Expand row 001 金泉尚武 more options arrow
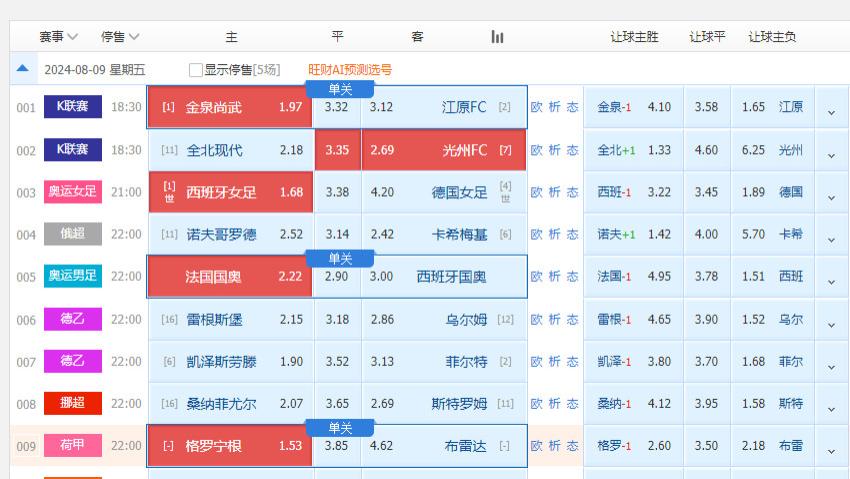Viewport: 850px width, 479px height. tap(831, 113)
